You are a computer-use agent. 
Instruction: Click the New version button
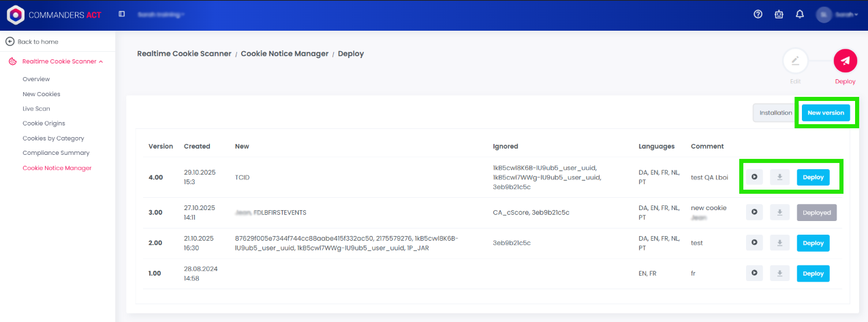[826, 113]
